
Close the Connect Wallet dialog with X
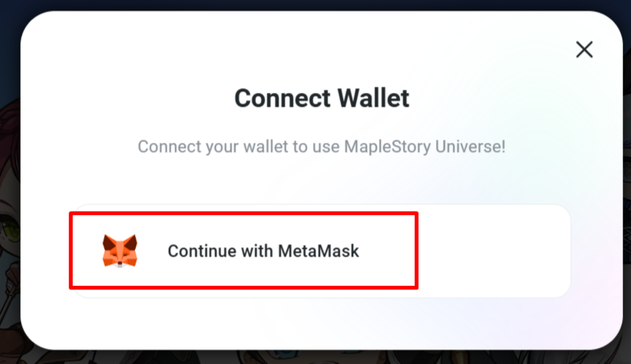pos(584,49)
